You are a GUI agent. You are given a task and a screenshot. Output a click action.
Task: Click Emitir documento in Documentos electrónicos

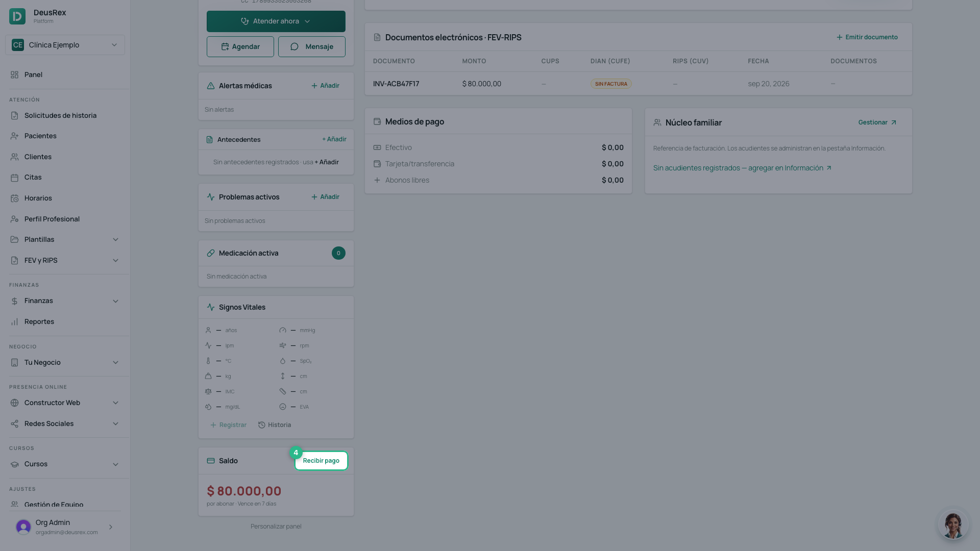click(x=867, y=37)
